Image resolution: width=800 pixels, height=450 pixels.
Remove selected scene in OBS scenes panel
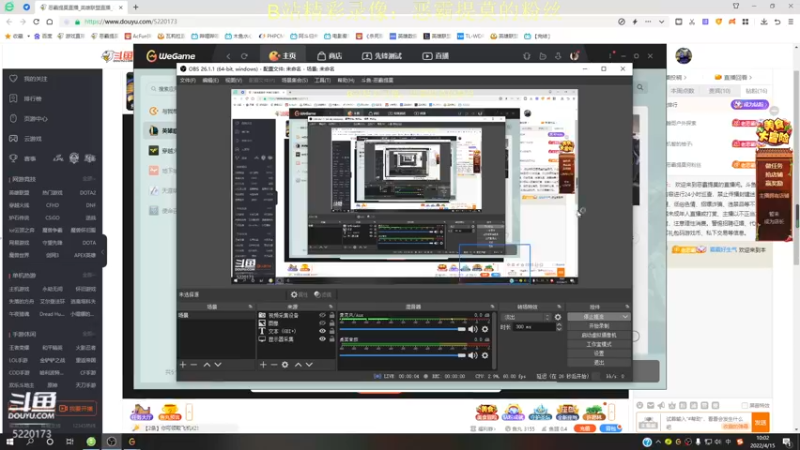(194, 365)
